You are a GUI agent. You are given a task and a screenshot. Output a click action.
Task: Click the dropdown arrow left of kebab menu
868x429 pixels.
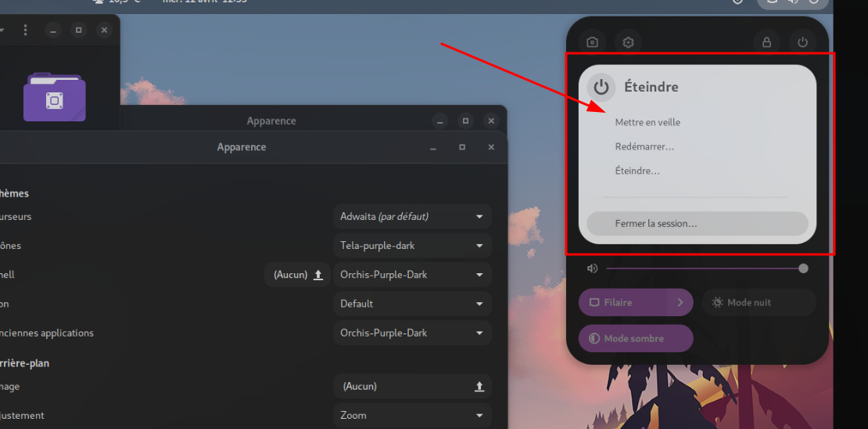tap(2, 30)
